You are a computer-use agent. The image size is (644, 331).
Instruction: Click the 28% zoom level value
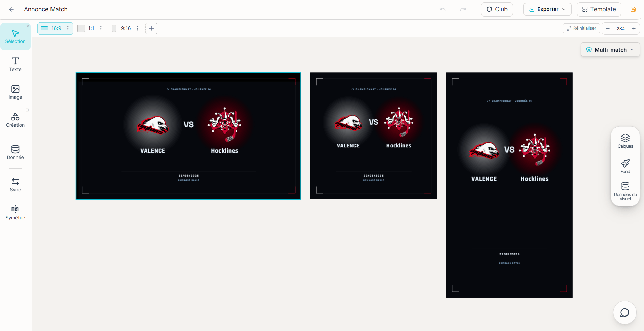tap(621, 28)
